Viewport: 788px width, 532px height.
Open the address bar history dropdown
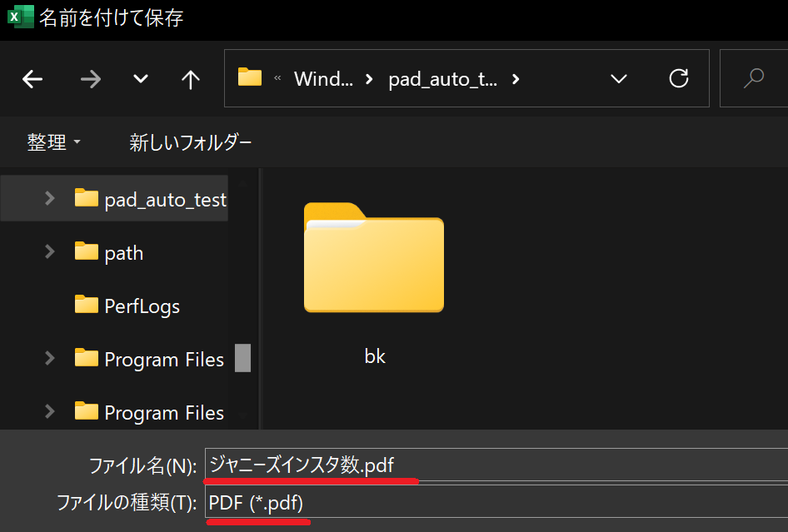coord(618,78)
